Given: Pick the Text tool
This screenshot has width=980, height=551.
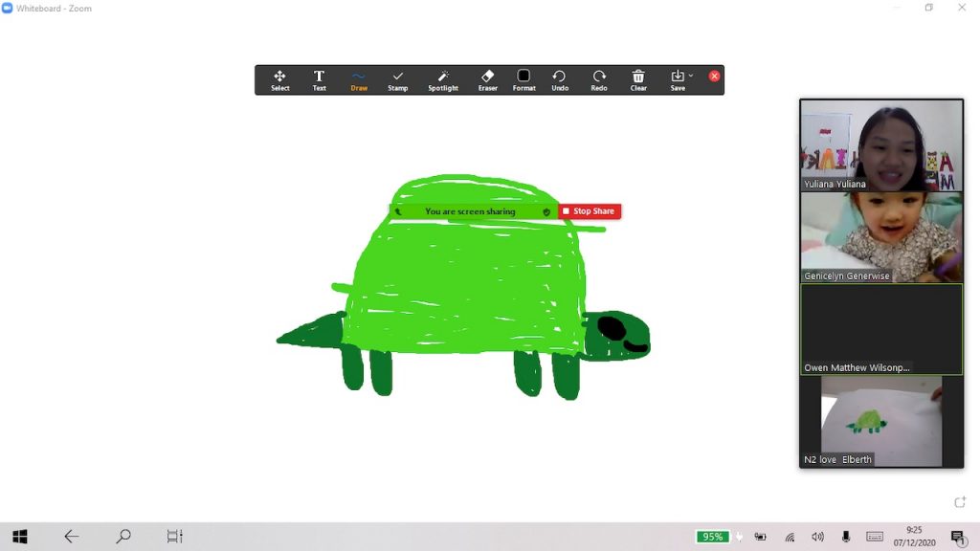Looking at the screenshot, I should (319, 79).
